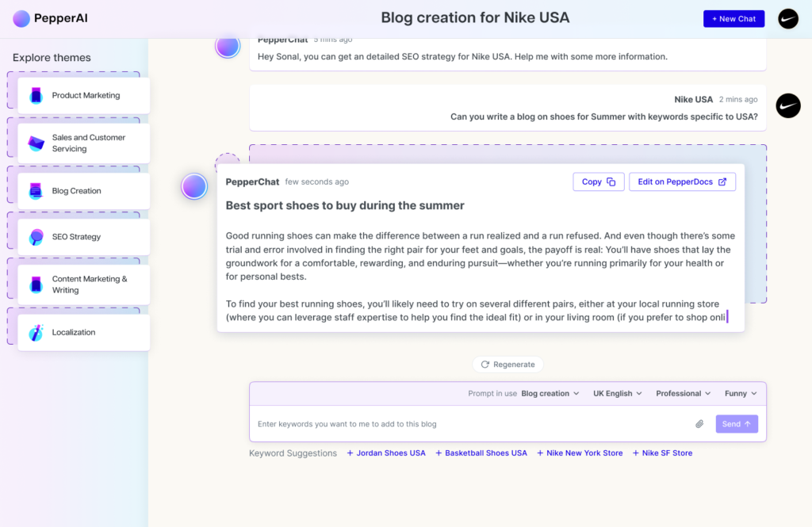Click the SEO Strategy theme icon
Viewport: 812px width, 527px height.
[x=36, y=237]
